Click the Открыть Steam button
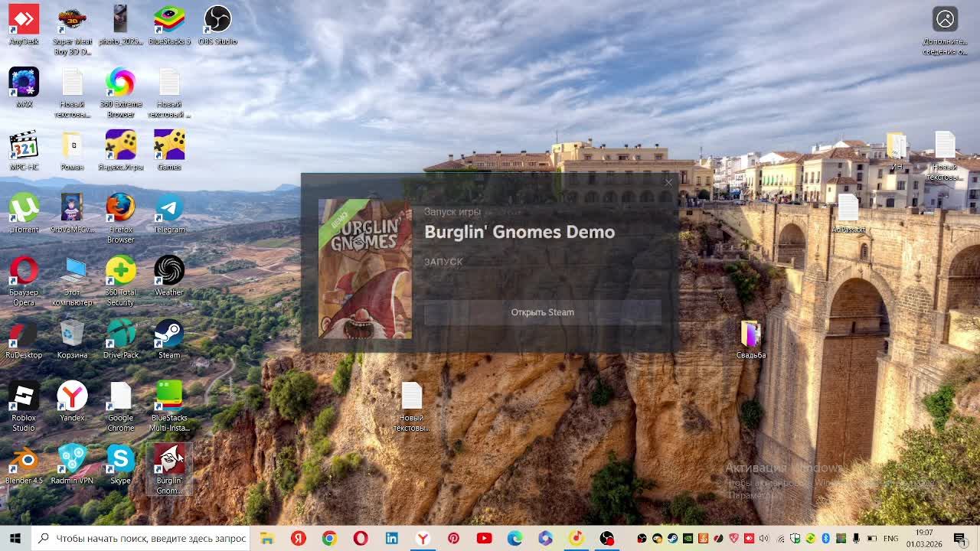 pos(542,312)
